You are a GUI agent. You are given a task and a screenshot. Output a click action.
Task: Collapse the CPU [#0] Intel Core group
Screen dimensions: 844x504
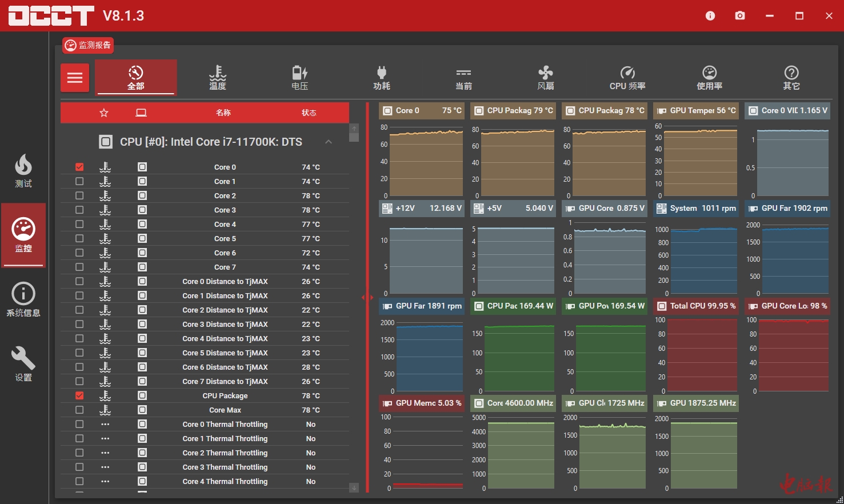tap(329, 142)
